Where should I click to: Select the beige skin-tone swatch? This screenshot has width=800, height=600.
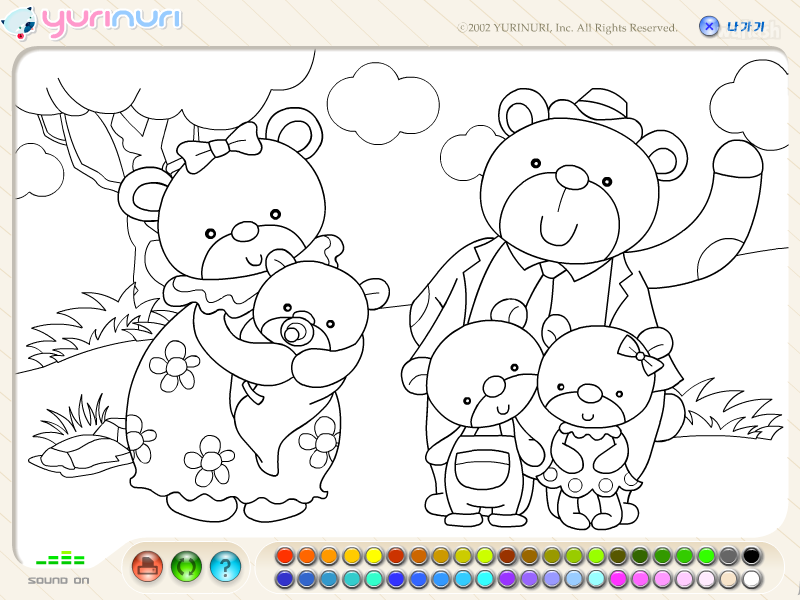729,579
